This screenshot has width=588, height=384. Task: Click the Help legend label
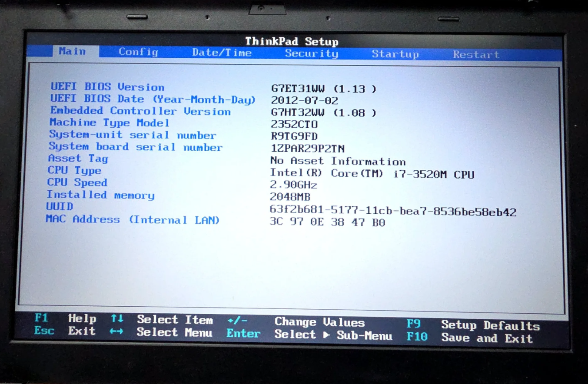pyautogui.click(x=82, y=319)
